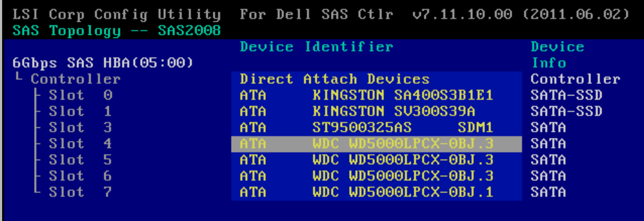Select the WDC WD5000LPCX-0BJ.1 device
Image resolution: width=644 pixels, height=221 pixels.
[x=377, y=192]
